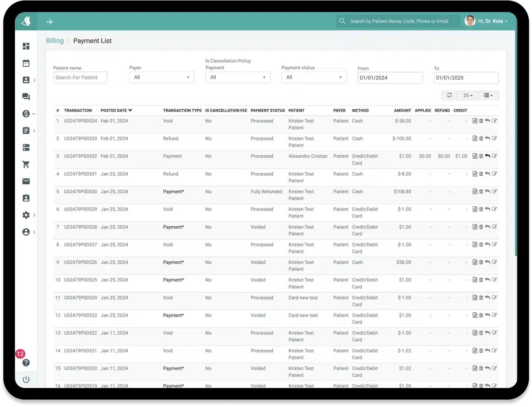Click the power logout icon

(x=26, y=380)
